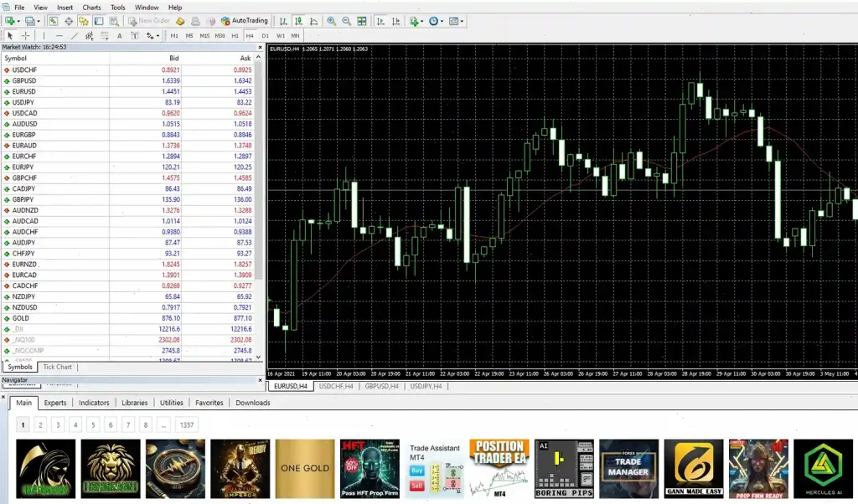This screenshot has width=858, height=504.
Task: Zoom in on the chart
Action: (x=332, y=21)
